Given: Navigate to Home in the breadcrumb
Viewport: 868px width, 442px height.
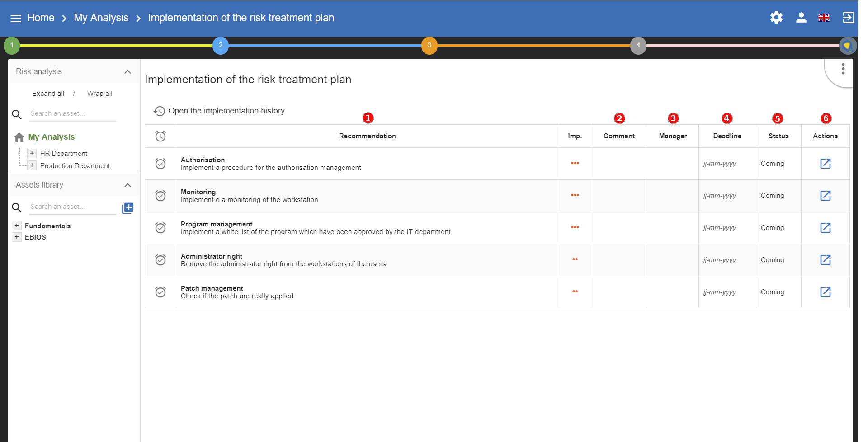Looking at the screenshot, I should coord(41,18).
